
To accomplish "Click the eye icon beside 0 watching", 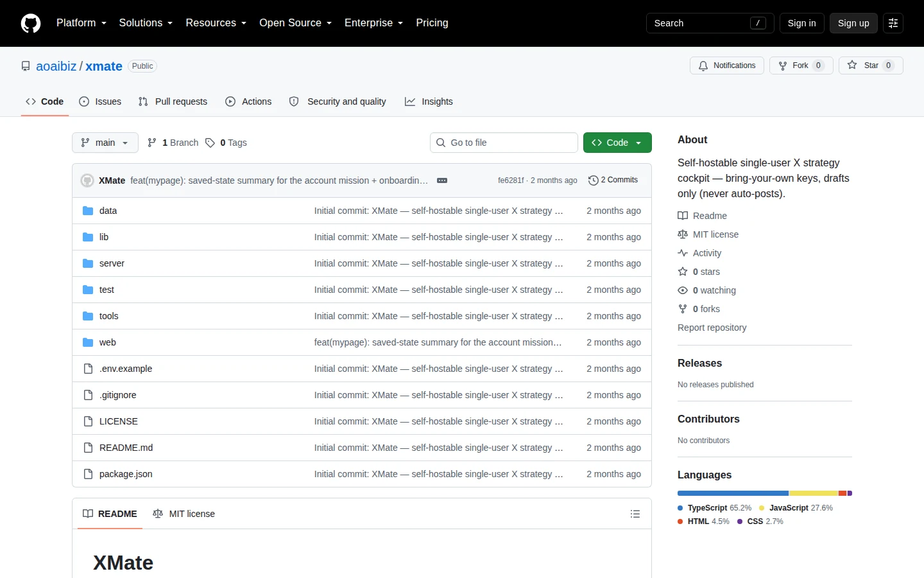I will coord(683,290).
